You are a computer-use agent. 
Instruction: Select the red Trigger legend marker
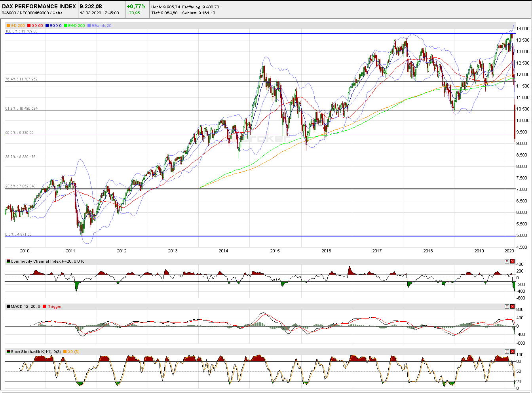44,306
